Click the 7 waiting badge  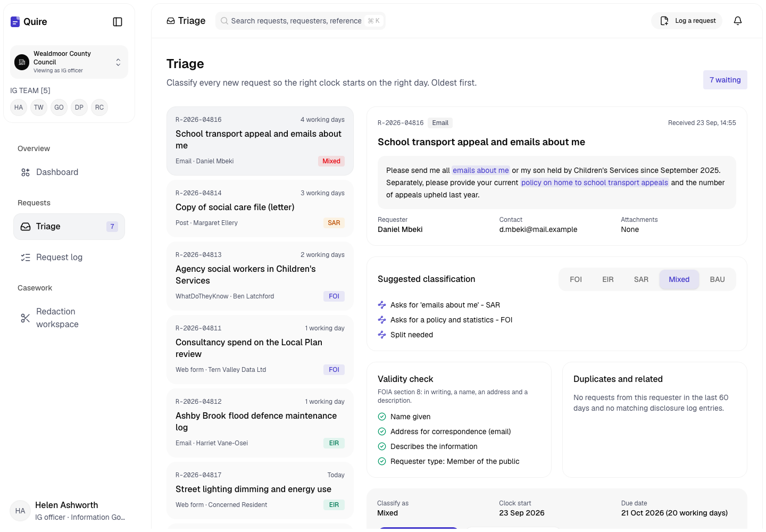(x=725, y=80)
